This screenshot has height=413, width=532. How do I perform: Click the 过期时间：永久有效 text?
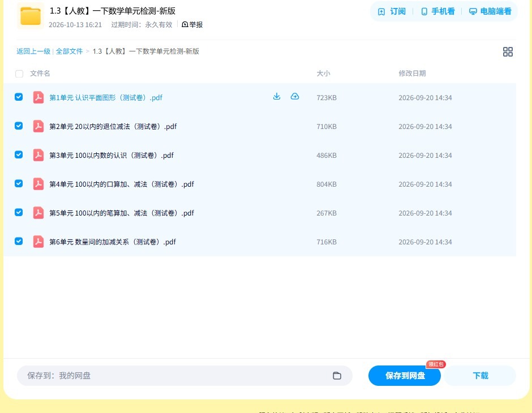point(141,25)
